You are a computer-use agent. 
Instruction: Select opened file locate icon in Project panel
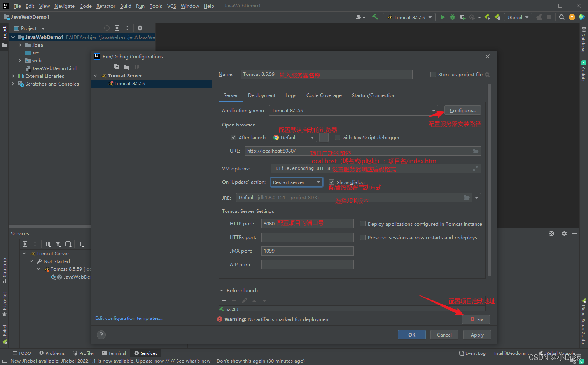pos(107,28)
